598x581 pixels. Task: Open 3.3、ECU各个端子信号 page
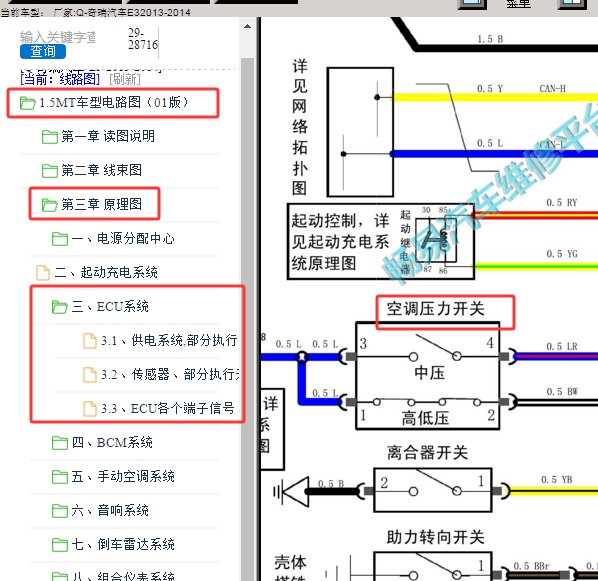[167, 408]
